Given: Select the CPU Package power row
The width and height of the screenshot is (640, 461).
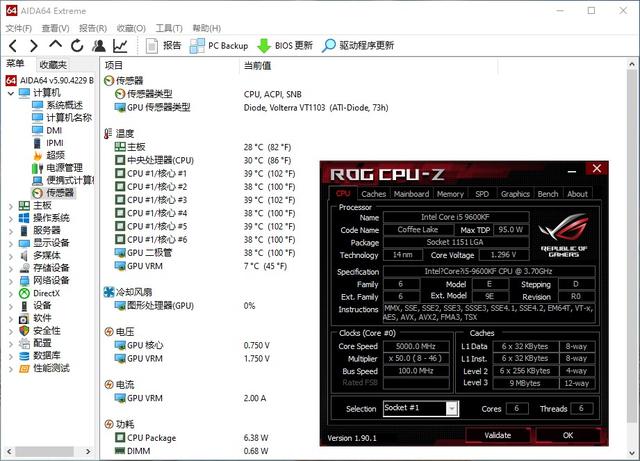Looking at the screenshot, I should click(x=191, y=438).
